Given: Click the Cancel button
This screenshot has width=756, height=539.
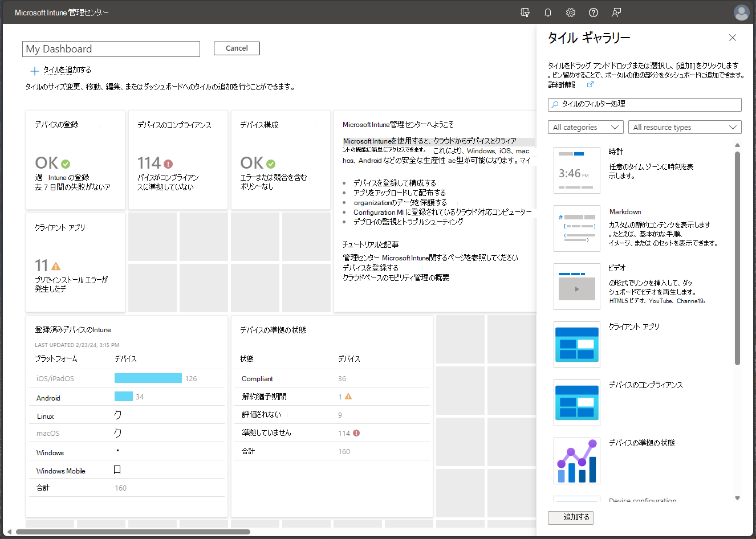Looking at the screenshot, I should pyautogui.click(x=237, y=48).
